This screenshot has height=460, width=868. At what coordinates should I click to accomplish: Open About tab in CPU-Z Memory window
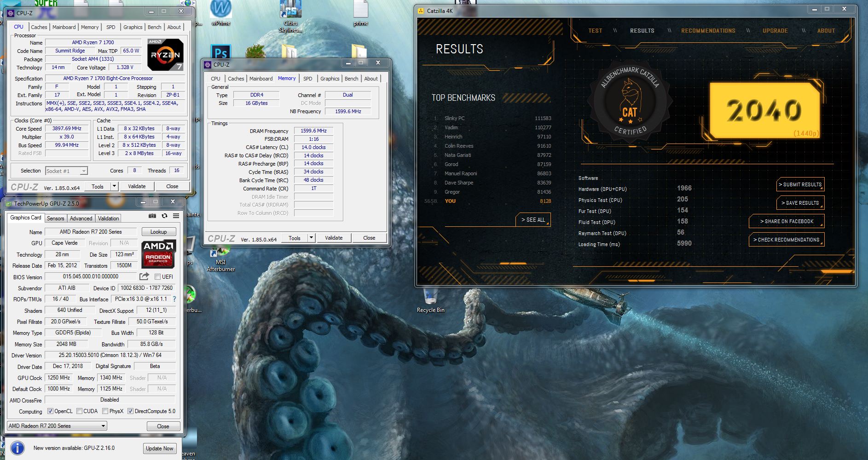(371, 79)
